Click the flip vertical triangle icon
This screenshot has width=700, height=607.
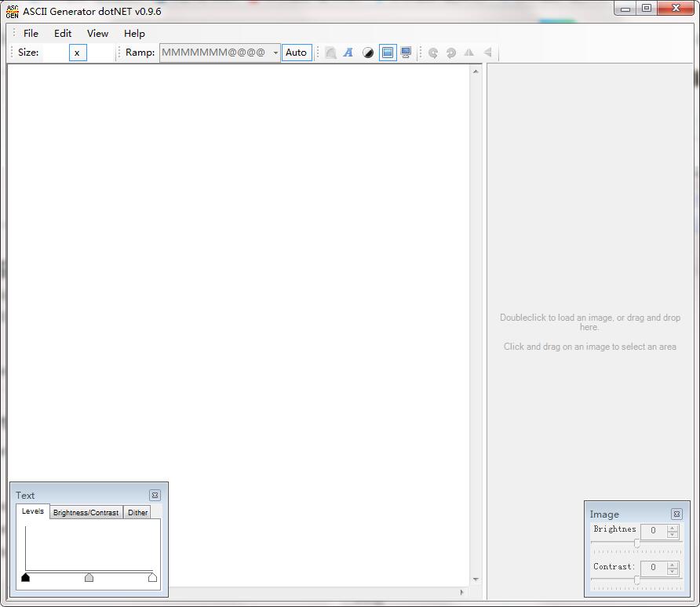tap(487, 53)
